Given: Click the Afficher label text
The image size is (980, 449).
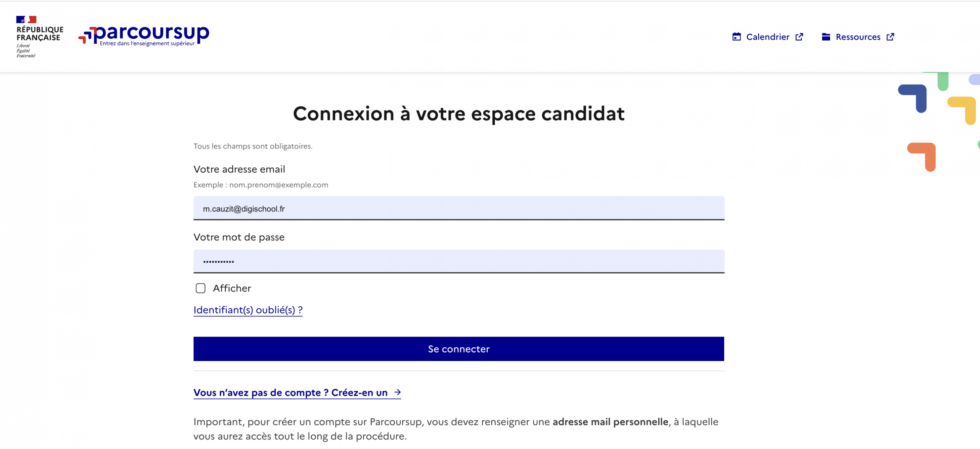Looking at the screenshot, I should click(232, 288).
